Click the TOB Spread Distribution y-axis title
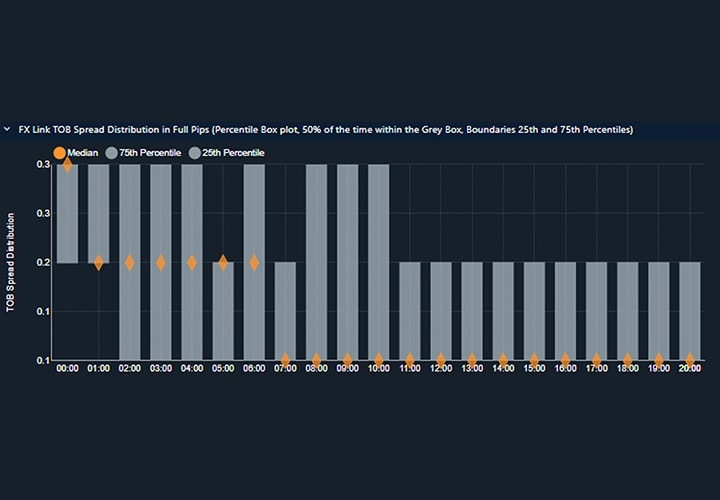Viewport: 720px width, 500px height. (11, 262)
